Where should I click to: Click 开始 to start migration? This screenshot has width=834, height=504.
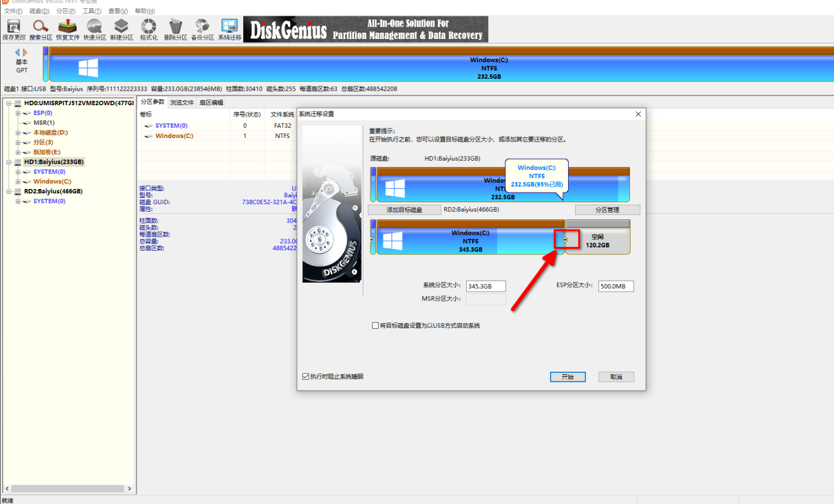point(568,377)
